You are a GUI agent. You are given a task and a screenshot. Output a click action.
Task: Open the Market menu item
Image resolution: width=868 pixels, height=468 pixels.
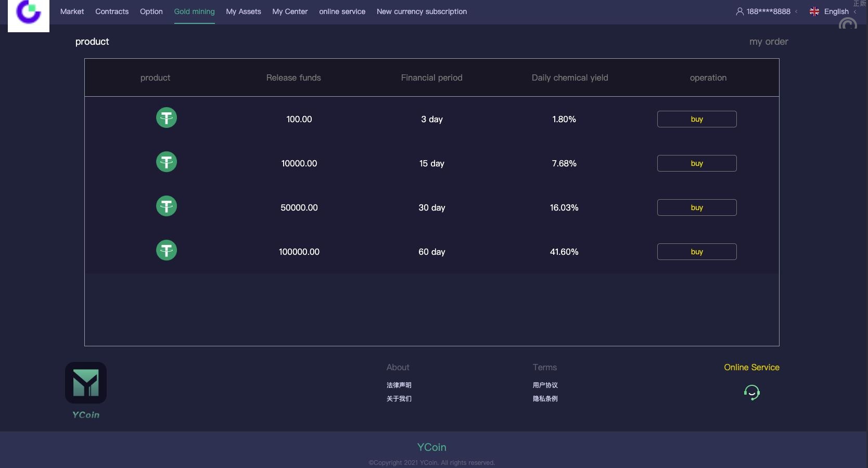point(72,11)
